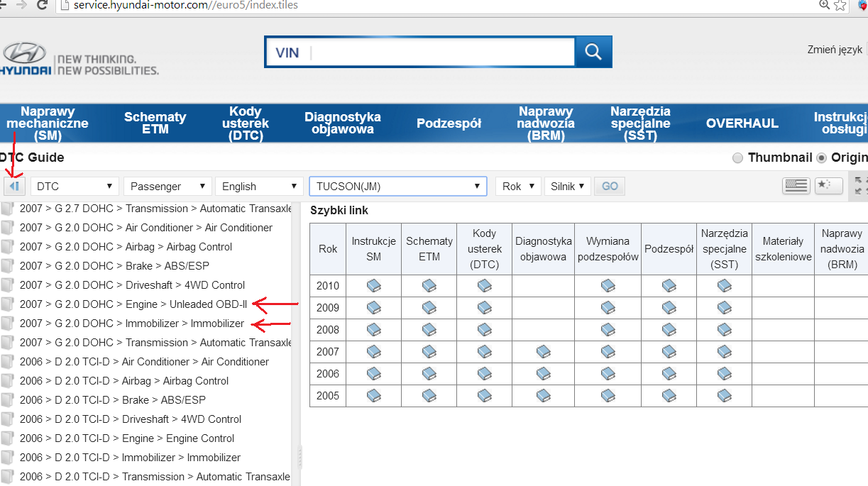Open Naprawy mechaniczne (SM) menu
868x486 pixels.
[x=48, y=123]
